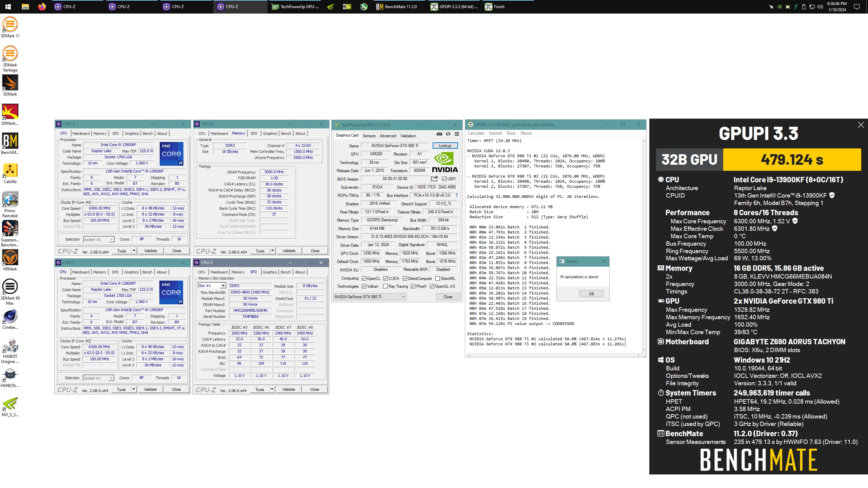868x488 pixels.
Task: Enable the DirectML checkbox
Action: pos(437,279)
